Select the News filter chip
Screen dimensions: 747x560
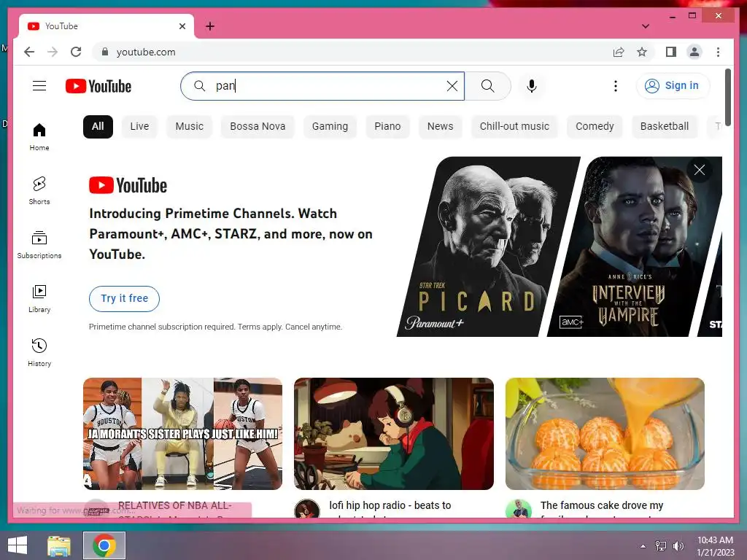click(x=440, y=127)
